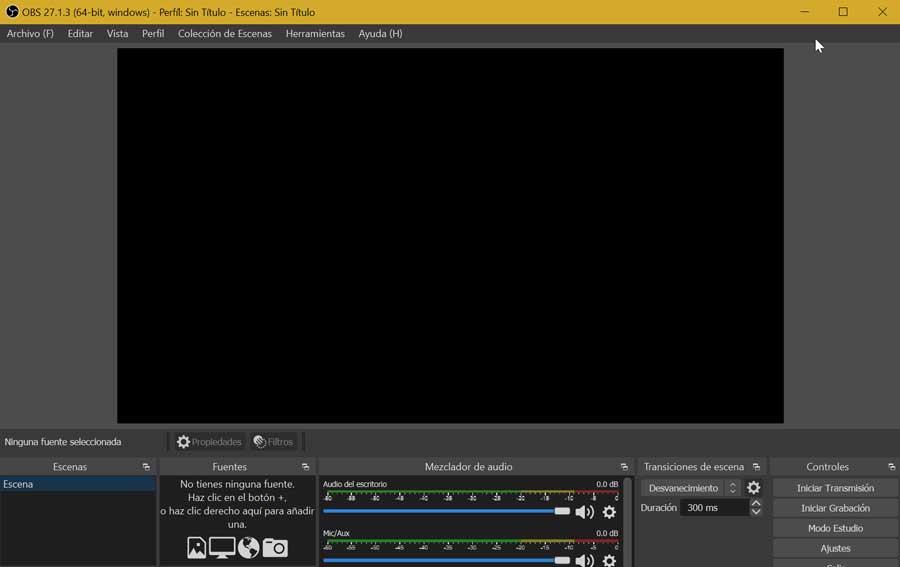Open Colección de Escenas menu

coord(224,34)
